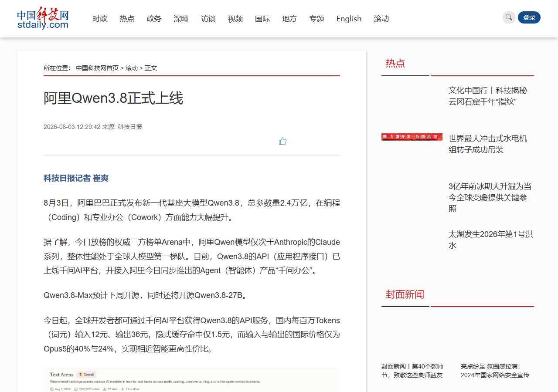The height and width of the screenshot is (392, 558).
Task: Click paragraph starting 8月3日，阿里巴巴正式发布
Action: click(x=192, y=210)
